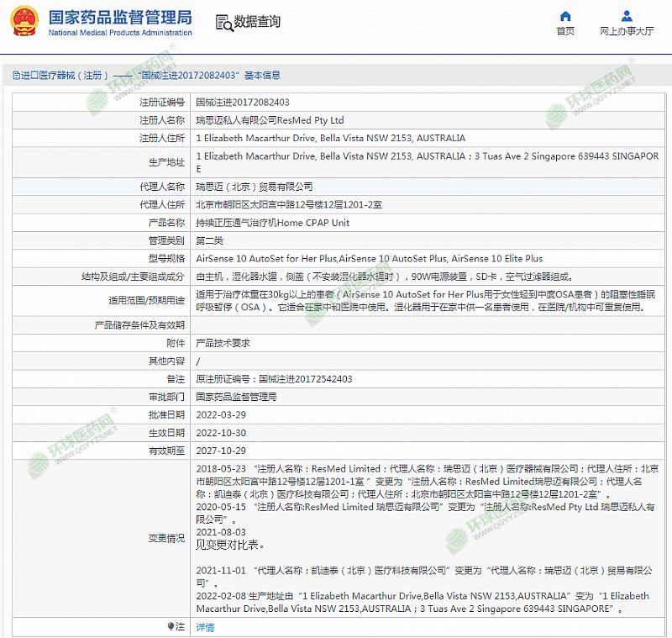Click the 首页 house icon
Screen dimensions: 672x638
pyautogui.click(x=565, y=16)
